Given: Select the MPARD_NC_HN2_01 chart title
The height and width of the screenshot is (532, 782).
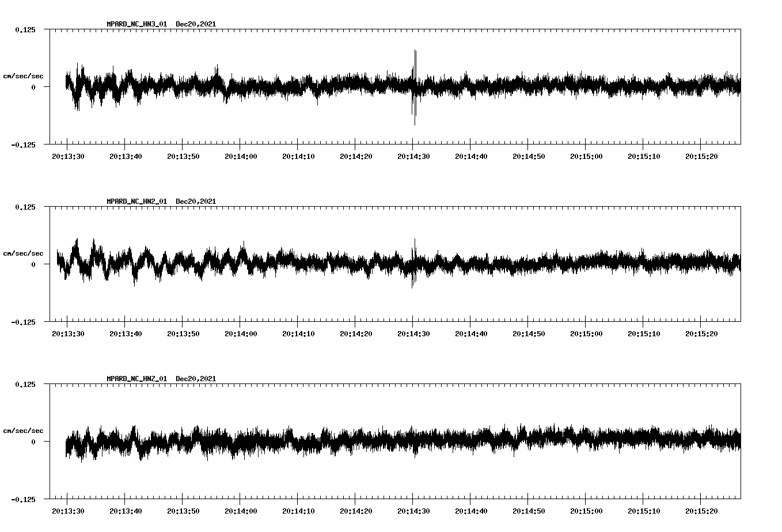Looking at the screenshot, I should coord(161,201).
